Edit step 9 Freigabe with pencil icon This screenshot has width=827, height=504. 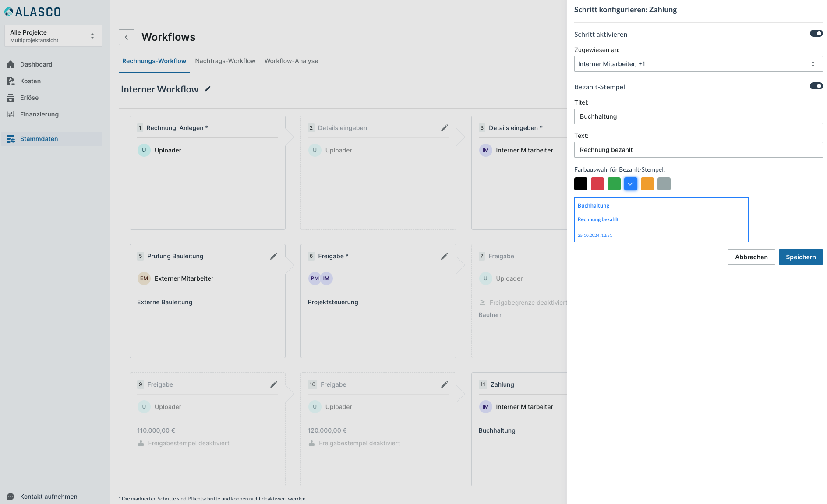coord(274,384)
